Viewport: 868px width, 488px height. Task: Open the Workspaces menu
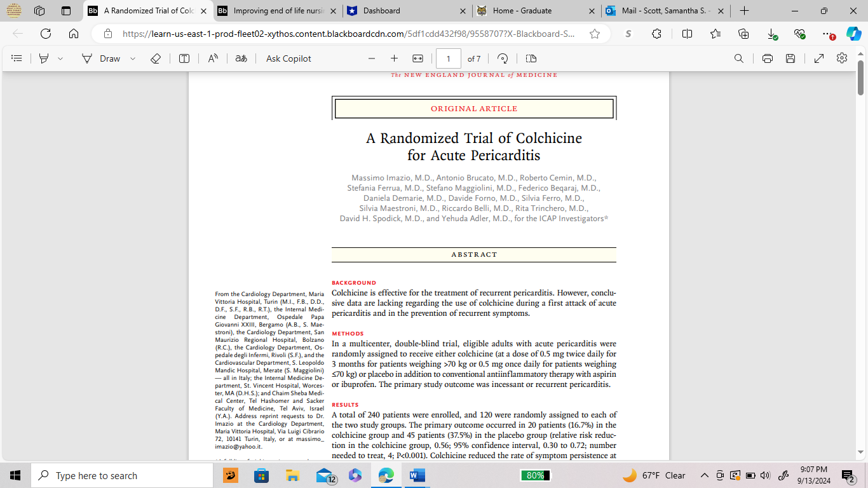pyautogui.click(x=39, y=11)
